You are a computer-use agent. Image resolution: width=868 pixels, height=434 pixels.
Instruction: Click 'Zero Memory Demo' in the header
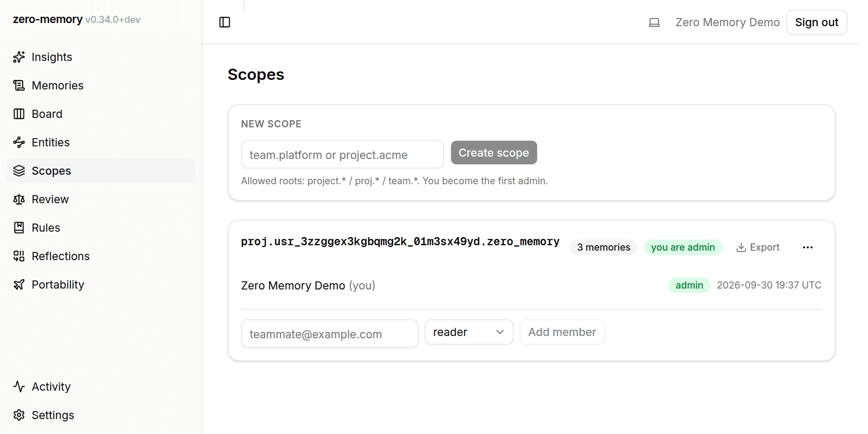tap(727, 22)
